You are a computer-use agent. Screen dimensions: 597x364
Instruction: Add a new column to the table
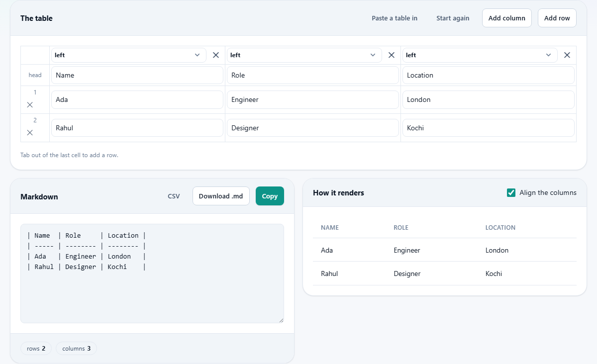coord(507,18)
